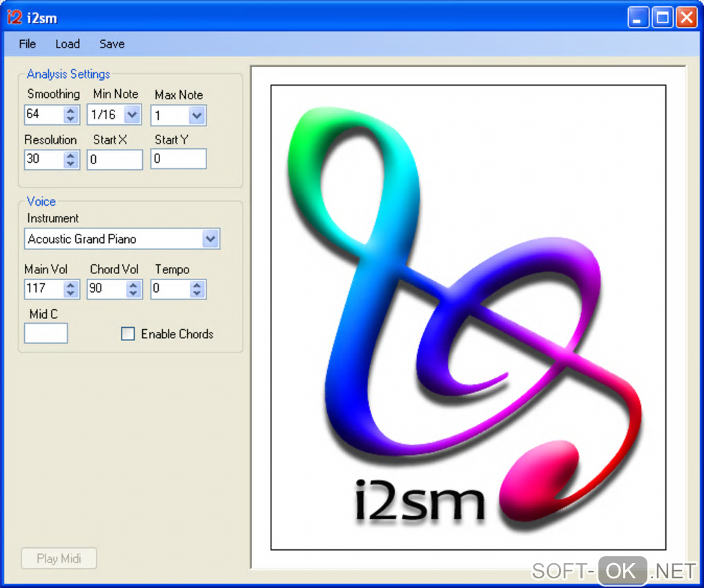Expand the Min Note dropdown
The image size is (704, 588).
point(132,115)
